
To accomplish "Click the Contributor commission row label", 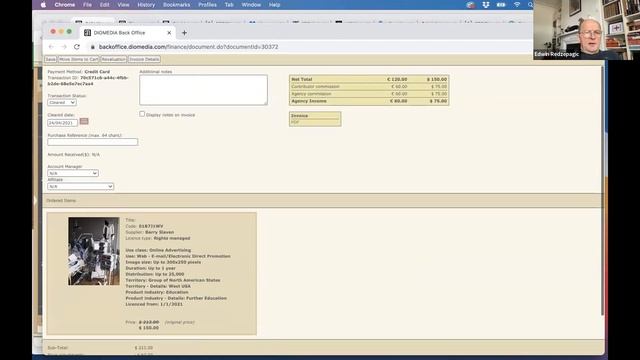I will coord(315,87).
